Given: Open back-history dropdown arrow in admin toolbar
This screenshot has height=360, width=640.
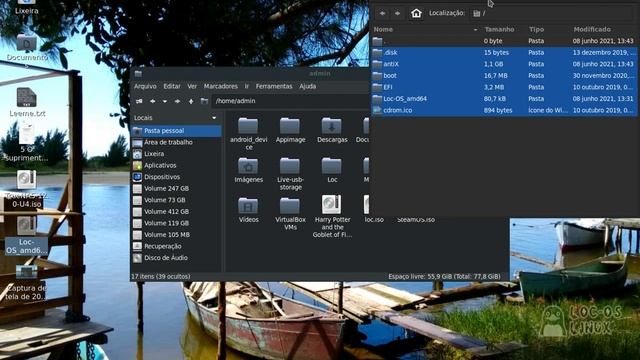Looking at the screenshot, I should pos(165,101).
